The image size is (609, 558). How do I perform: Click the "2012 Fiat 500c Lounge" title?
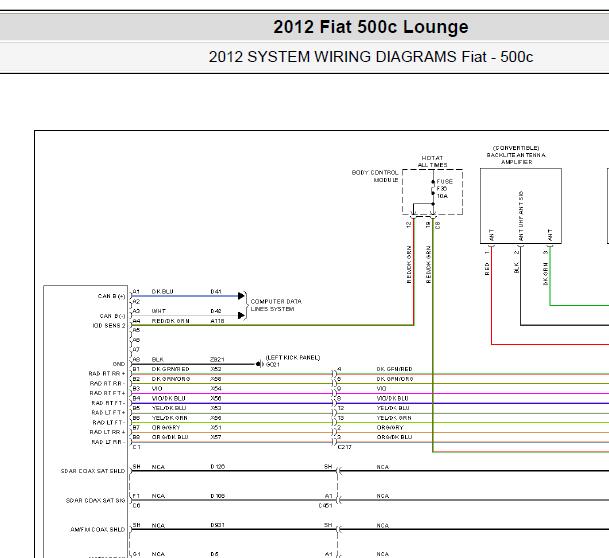(x=371, y=27)
